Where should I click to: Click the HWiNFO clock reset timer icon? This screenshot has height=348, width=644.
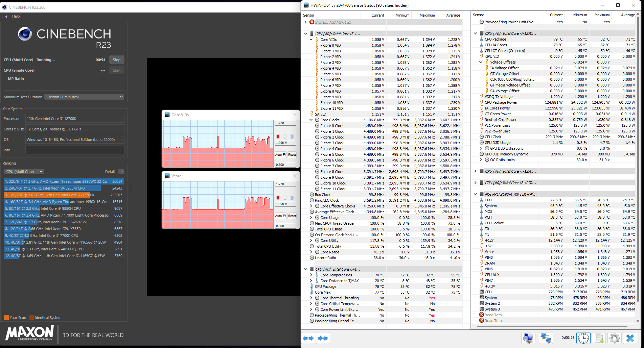584,338
